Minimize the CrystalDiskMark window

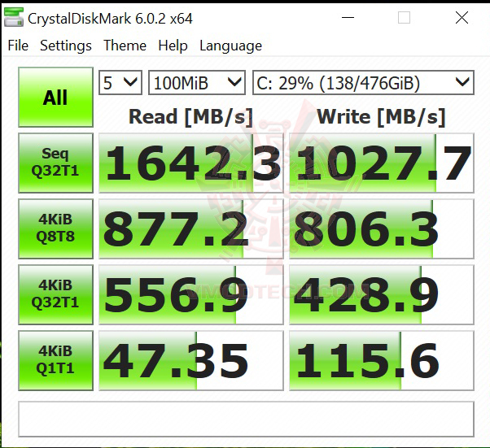pos(348,18)
